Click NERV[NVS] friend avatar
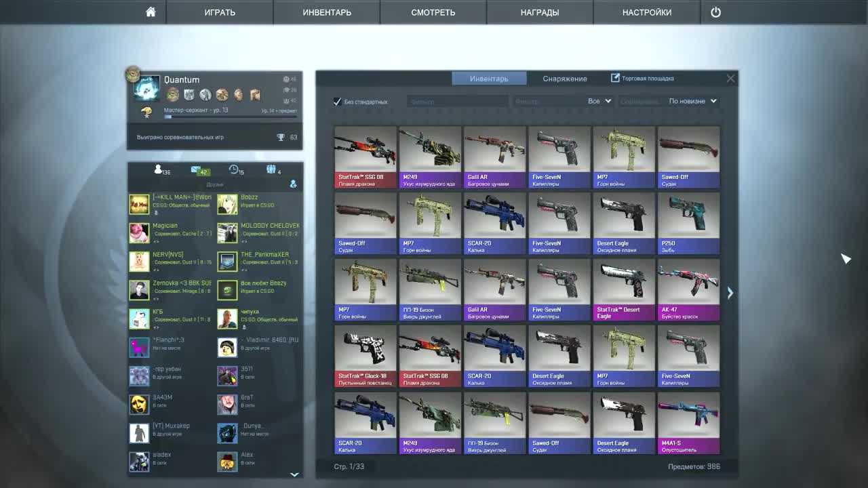This screenshot has height=488, width=868. (139, 261)
